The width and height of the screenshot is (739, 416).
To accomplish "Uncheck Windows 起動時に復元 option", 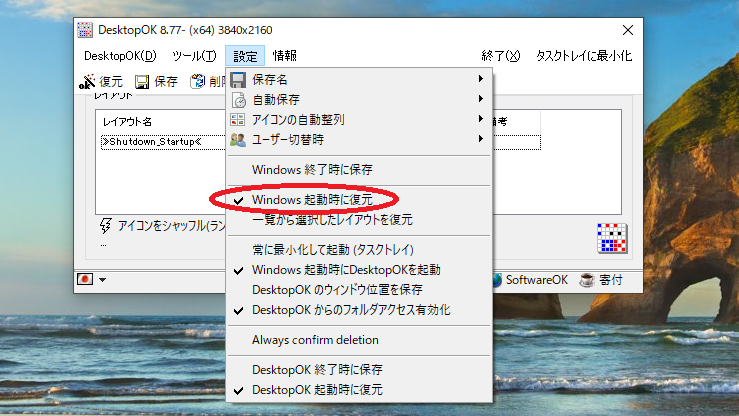I will (359, 200).
